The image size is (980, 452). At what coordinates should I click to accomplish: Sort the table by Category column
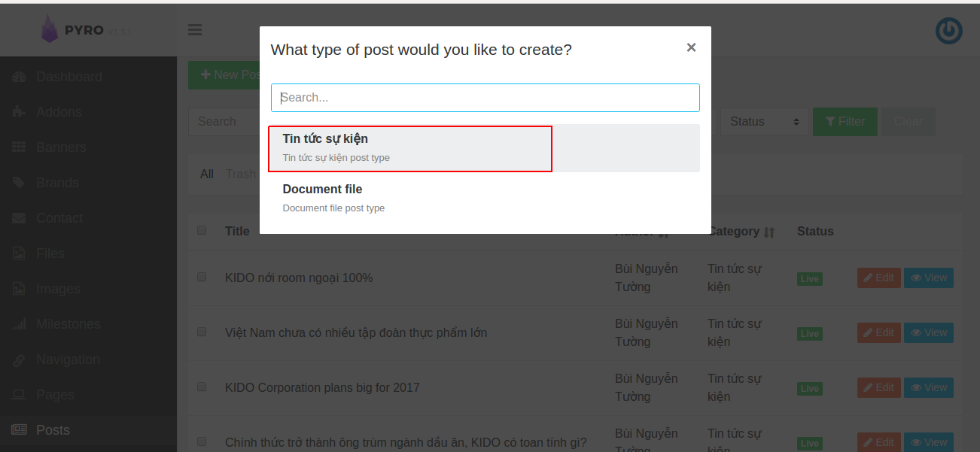coord(768,232)
